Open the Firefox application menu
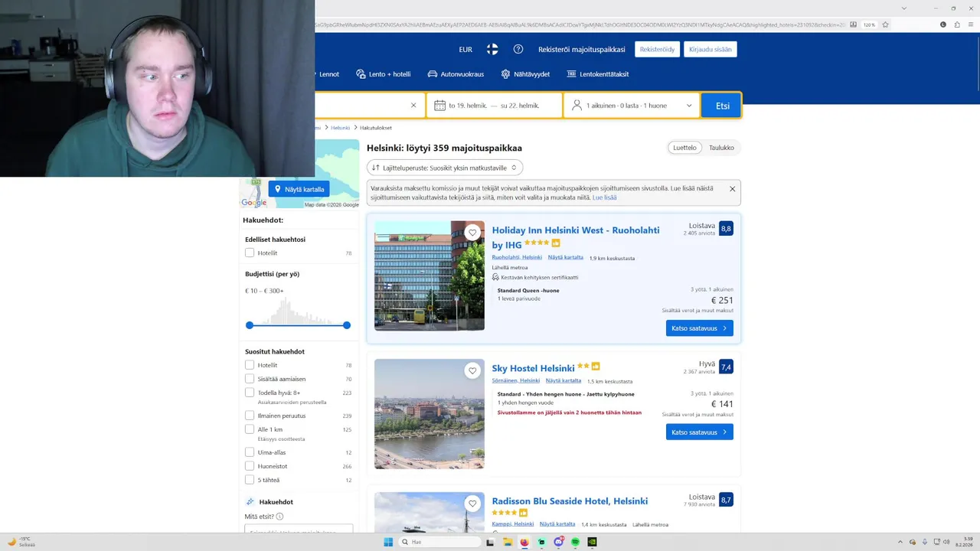This screenshot has height=551, width=980. 972,24
